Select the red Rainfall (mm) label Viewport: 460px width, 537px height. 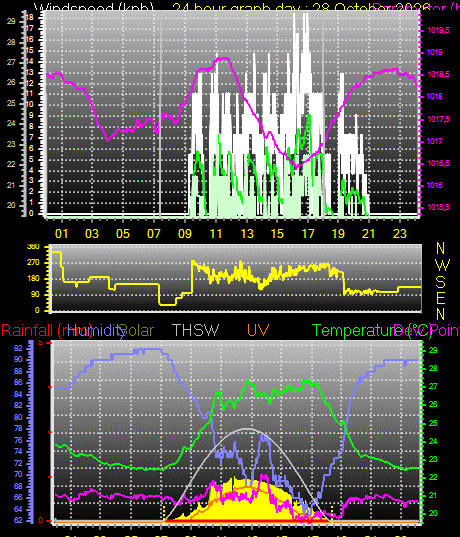[46, 331]
